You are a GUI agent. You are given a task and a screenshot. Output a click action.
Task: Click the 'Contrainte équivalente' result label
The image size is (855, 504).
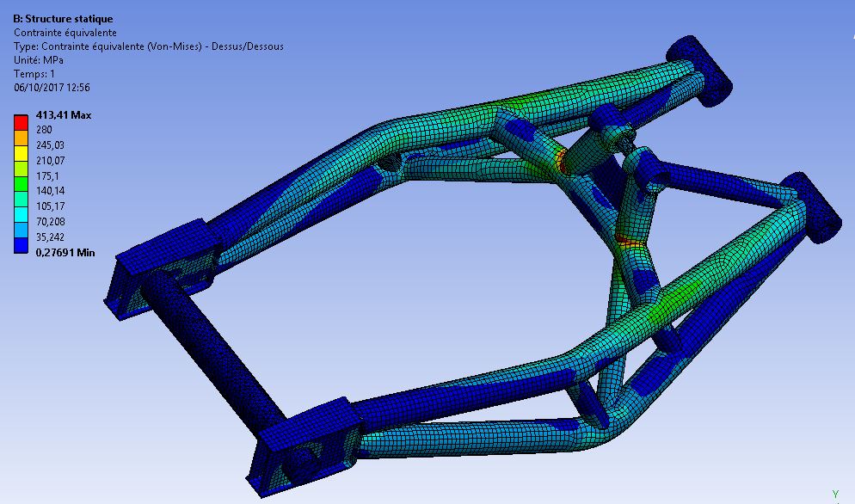pyautogui.click(x=65, y=33)
